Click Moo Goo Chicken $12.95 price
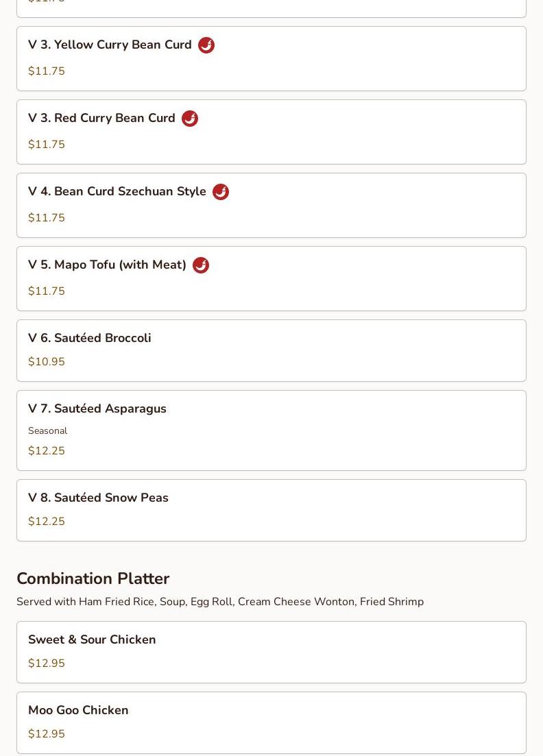The height and width of the screenshot is (756, 543). [47, 734]
